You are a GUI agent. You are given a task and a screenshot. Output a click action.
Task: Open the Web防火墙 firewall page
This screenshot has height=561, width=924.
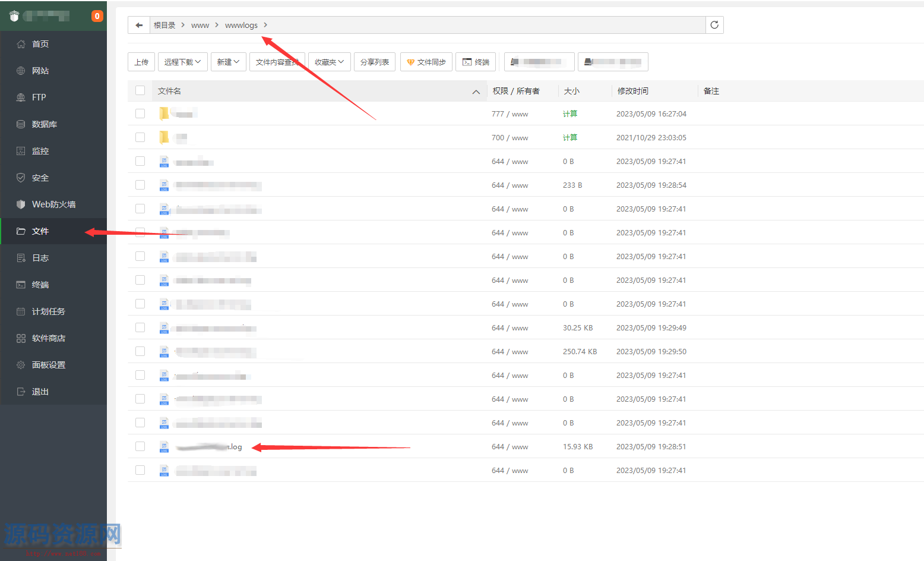coord(53,204)
